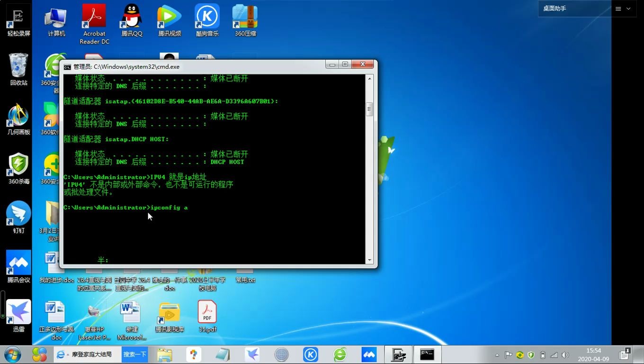Select the 腾讯影视库 folder shortcut

[170, 316]
